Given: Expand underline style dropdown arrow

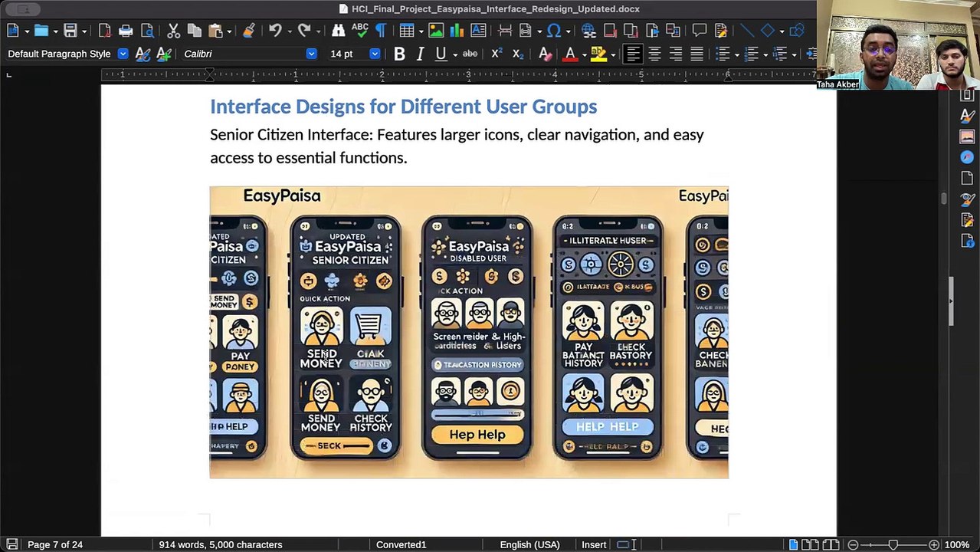Looking at the screenshot, I should point(454,54).
